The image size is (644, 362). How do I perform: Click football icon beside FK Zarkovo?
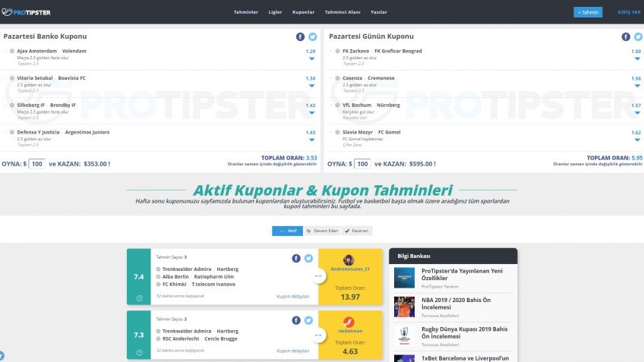coord(337,52)
